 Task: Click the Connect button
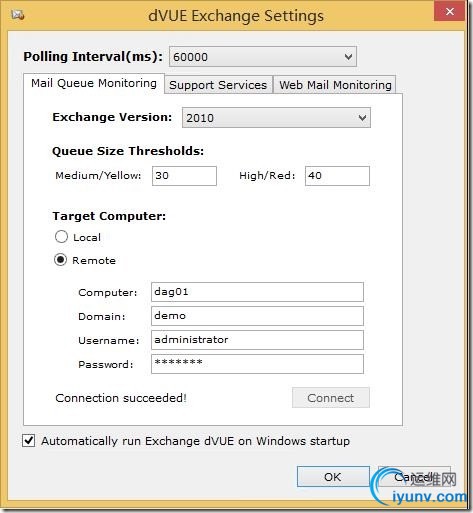[331, 397]
